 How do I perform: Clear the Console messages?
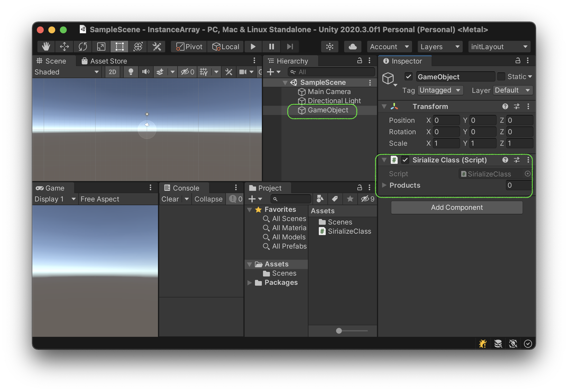tap(170, 199)
